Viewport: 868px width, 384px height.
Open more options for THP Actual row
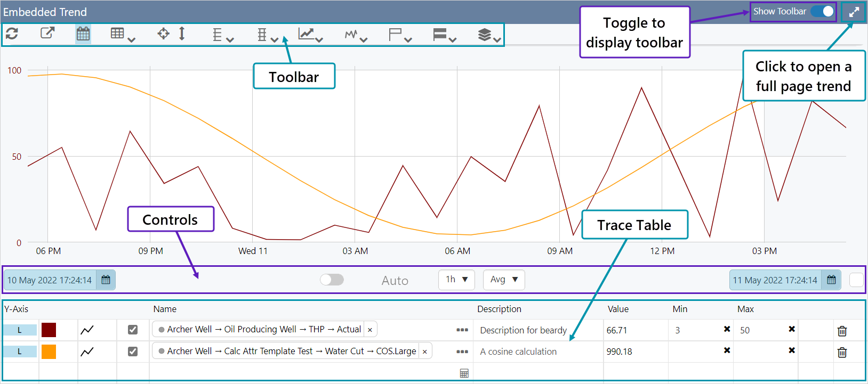[x=462, y=330]
